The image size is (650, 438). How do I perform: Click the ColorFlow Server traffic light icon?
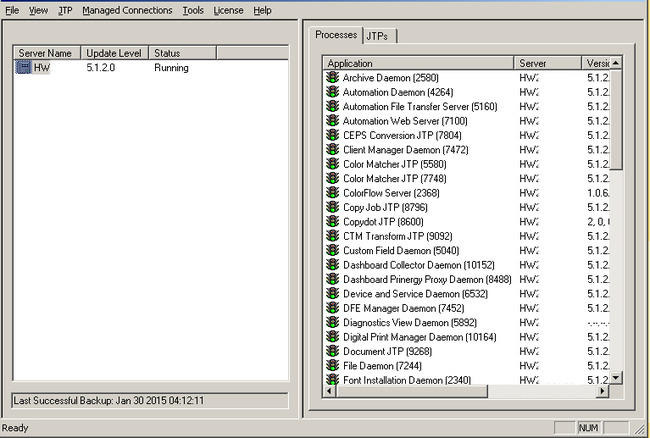click(333, 193)
